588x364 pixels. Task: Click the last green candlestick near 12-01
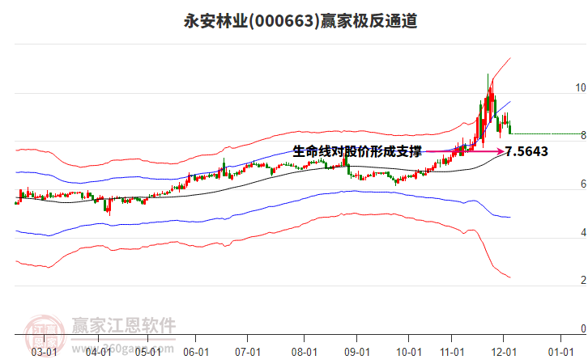pyautogui.click(x=509, y=127)
